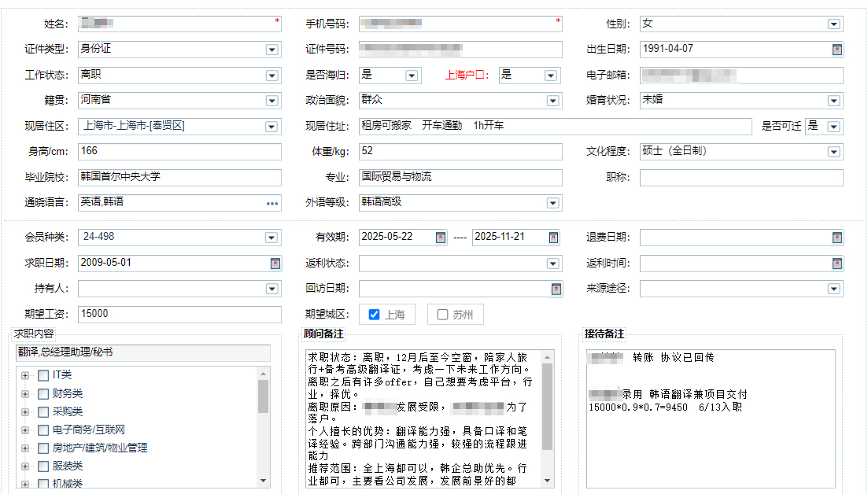Screen dimensions: 868x494
Task: Click the 体重/kg input field
Action: (x=460, y=152)
